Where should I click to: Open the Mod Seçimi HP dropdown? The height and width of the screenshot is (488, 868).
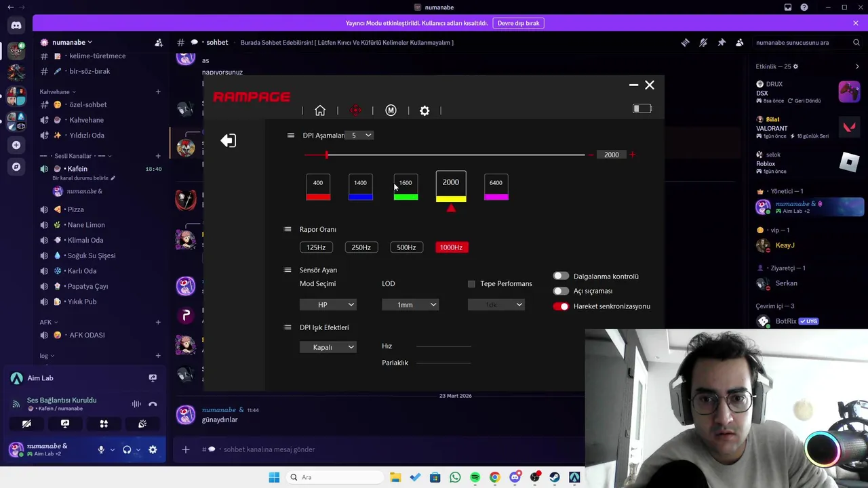click(328, 305)
